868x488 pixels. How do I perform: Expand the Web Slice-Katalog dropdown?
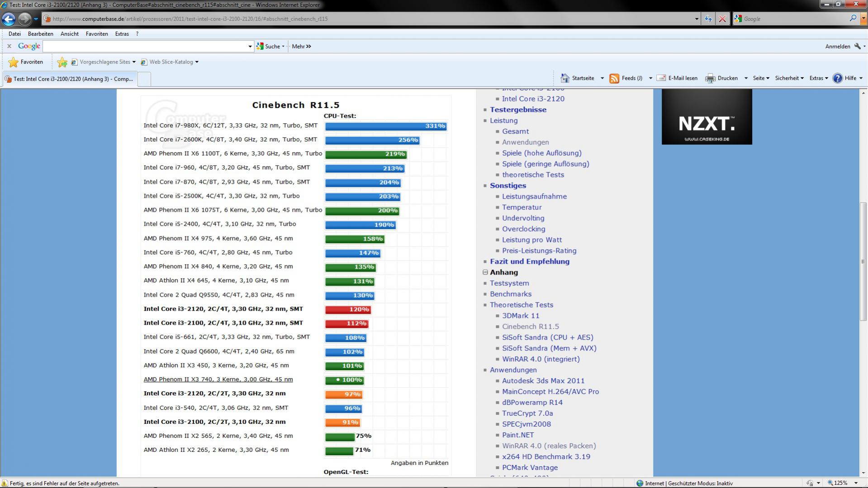point(197,62)
